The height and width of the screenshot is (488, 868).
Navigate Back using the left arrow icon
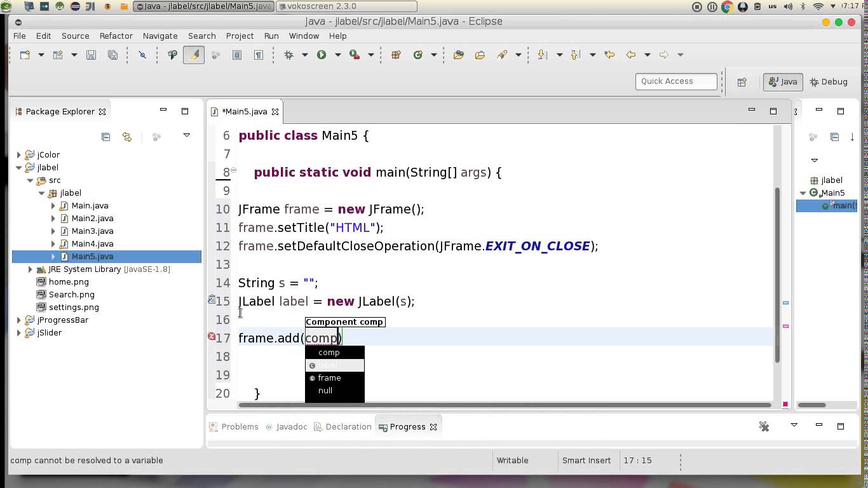[x=630, y=55]
